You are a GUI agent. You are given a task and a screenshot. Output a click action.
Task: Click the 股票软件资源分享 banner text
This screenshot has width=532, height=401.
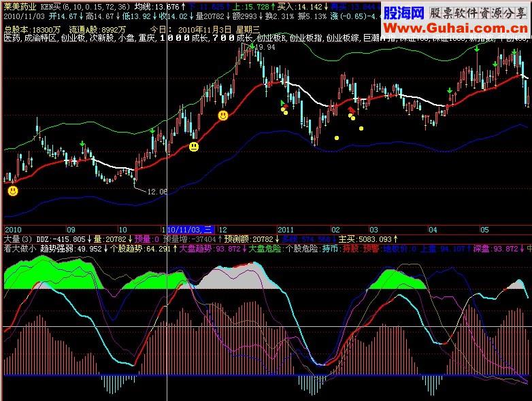pos(478,14)
